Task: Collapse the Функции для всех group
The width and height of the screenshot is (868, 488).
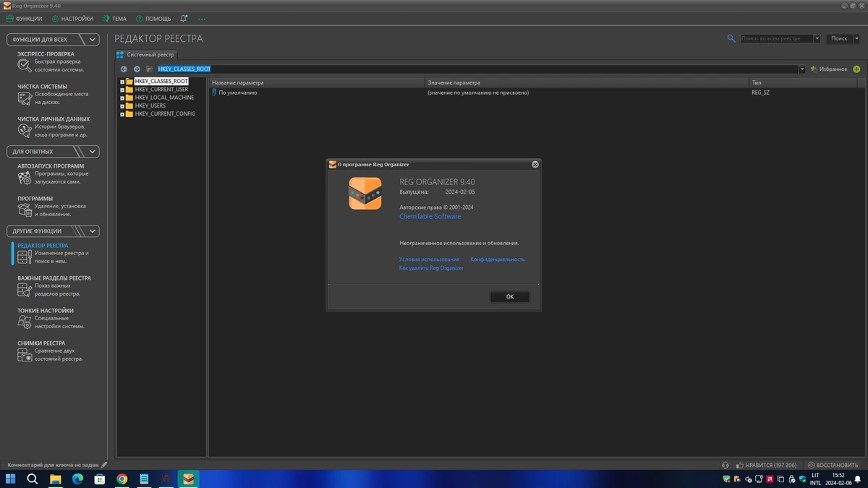Action: click(x=92, y=40)
